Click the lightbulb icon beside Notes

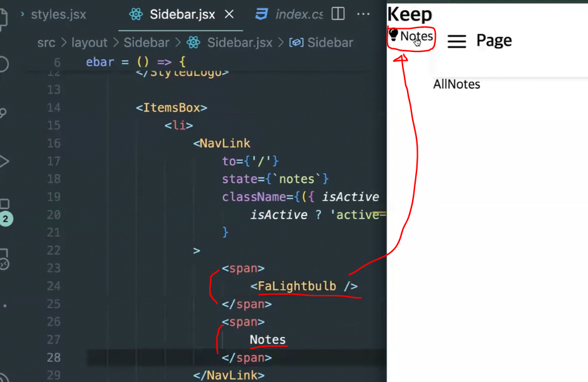coord(393,35)
